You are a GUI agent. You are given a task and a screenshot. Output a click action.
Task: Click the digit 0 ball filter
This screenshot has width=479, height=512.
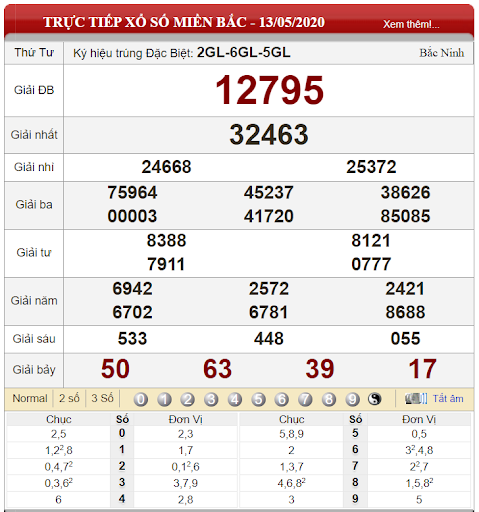(141, 399)
